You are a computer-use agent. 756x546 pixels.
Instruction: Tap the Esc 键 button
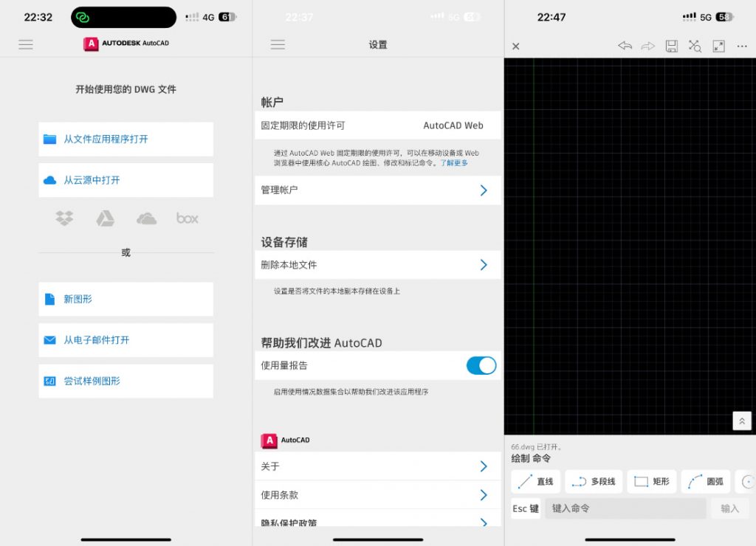[526, 508]
